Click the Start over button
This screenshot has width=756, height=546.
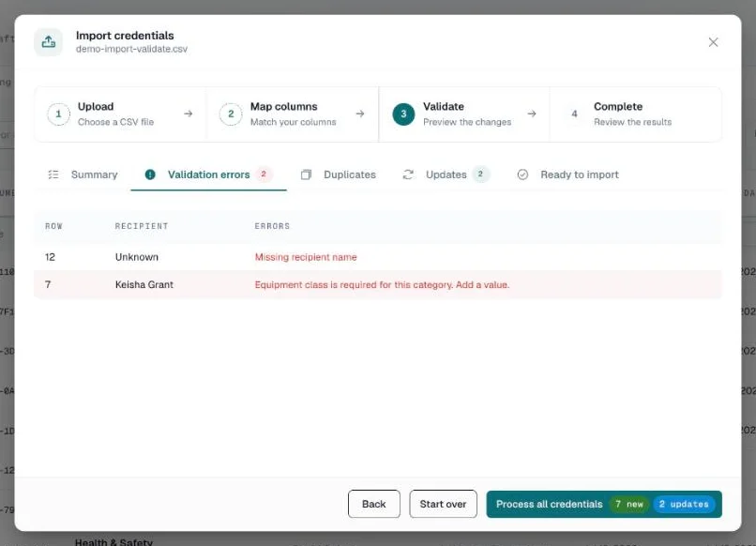tap(443, 504)
